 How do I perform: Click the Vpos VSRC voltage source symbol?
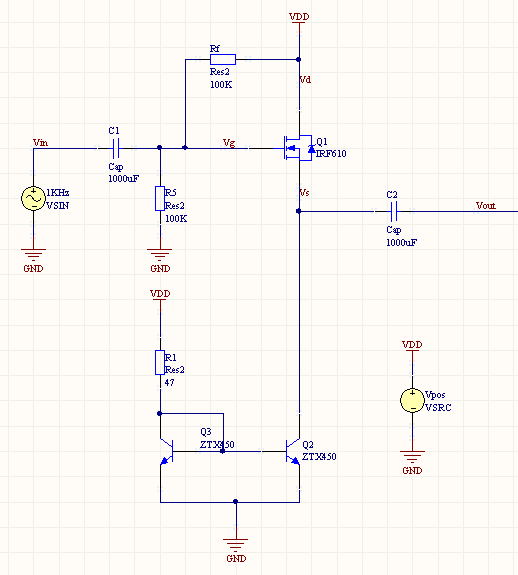[x=412, y=400]
